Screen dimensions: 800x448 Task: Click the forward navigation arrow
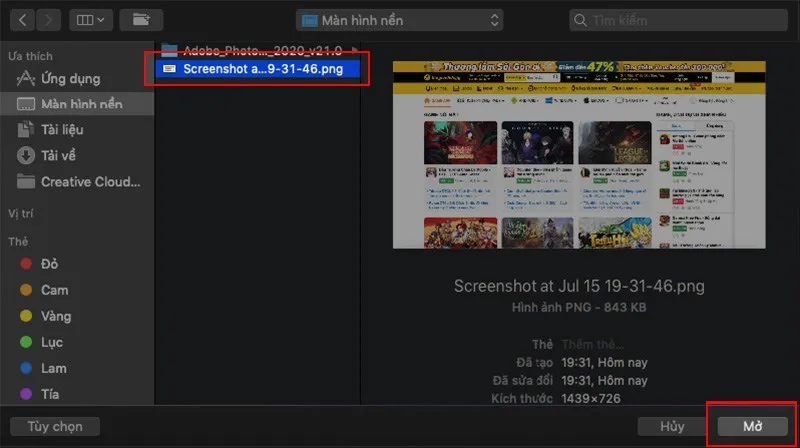pos(49,19)
